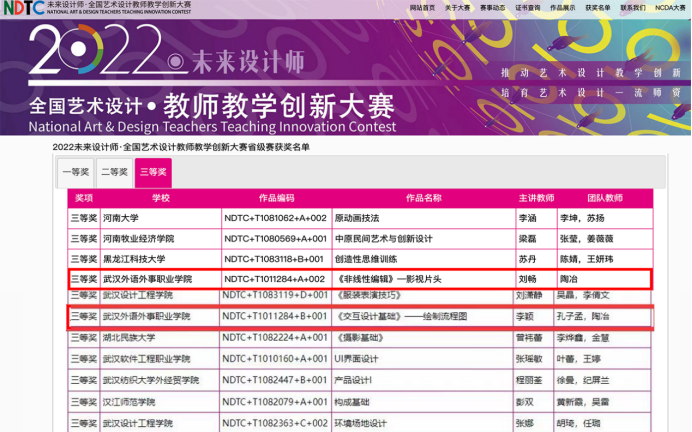
Task: Select the active 三等奖 tab
Action: (x=153, y=172)
